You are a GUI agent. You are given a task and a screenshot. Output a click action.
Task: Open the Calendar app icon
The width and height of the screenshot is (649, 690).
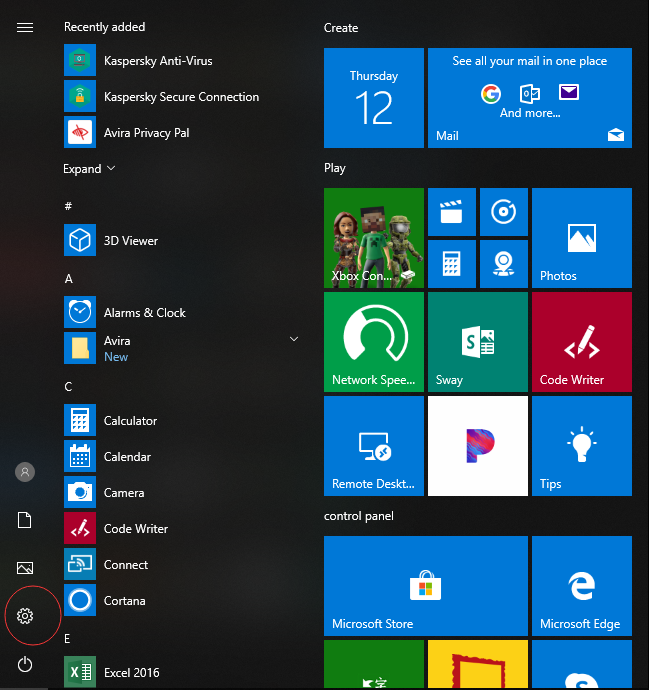tap(80, 456)
